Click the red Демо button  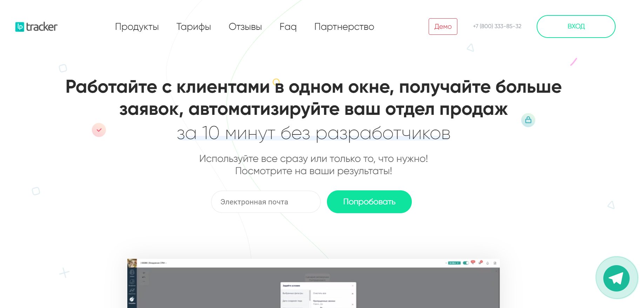(x=443, y=27)
